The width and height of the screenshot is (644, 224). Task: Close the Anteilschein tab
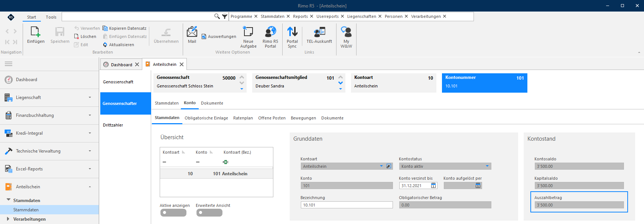182,64
